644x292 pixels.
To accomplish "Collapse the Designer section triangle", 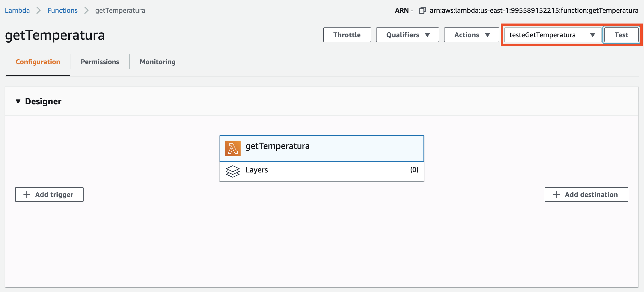I will pos(18,101).
